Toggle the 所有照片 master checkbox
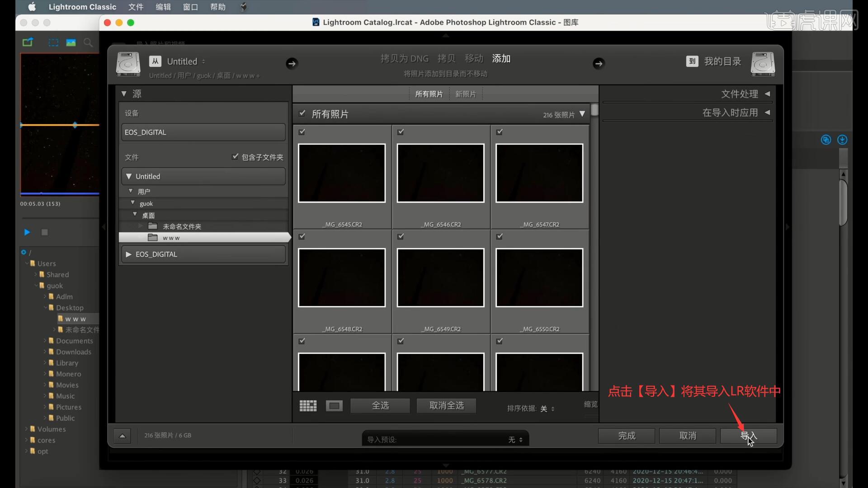This screenshot has height=488, width=868. [302, 113]
